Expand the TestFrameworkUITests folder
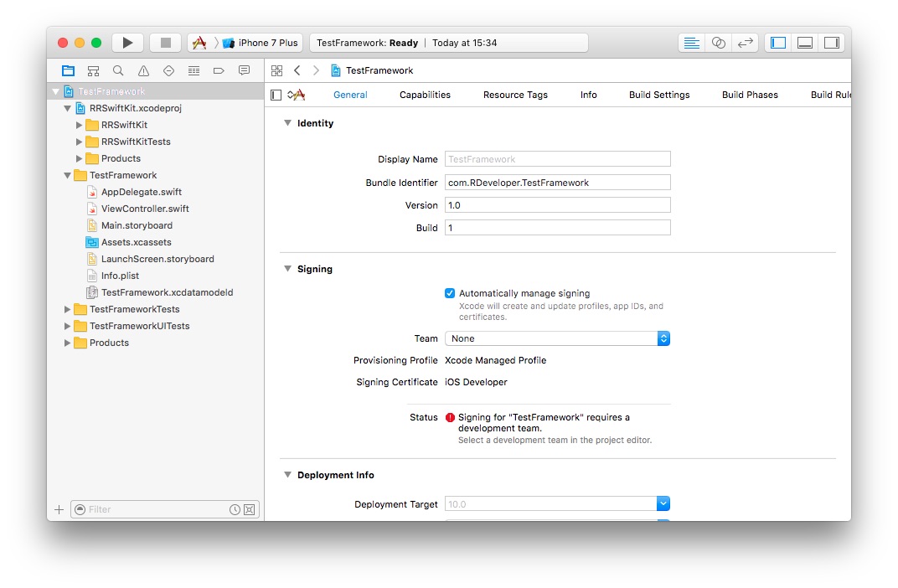898x588 pixels. tap(68, 326)
